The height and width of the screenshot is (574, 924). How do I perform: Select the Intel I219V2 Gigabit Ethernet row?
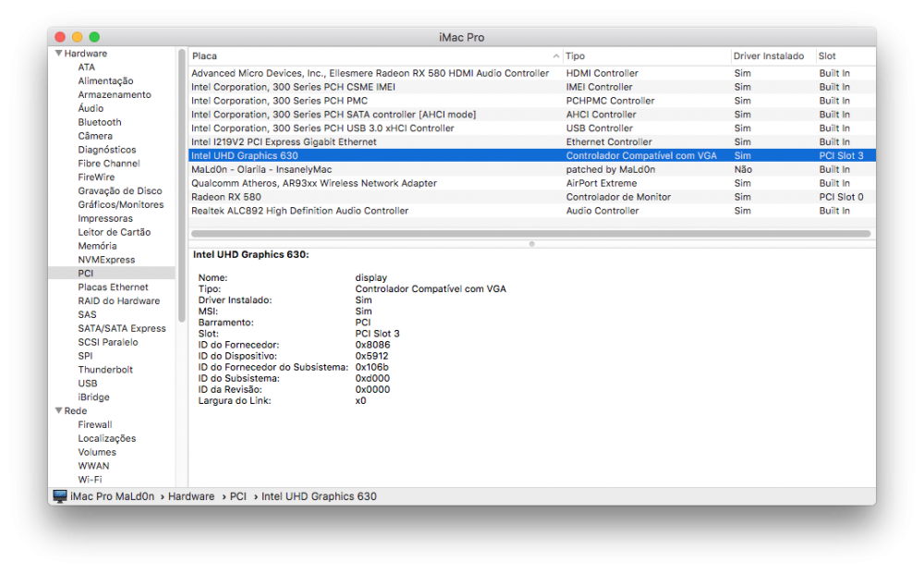pos(531,142)
